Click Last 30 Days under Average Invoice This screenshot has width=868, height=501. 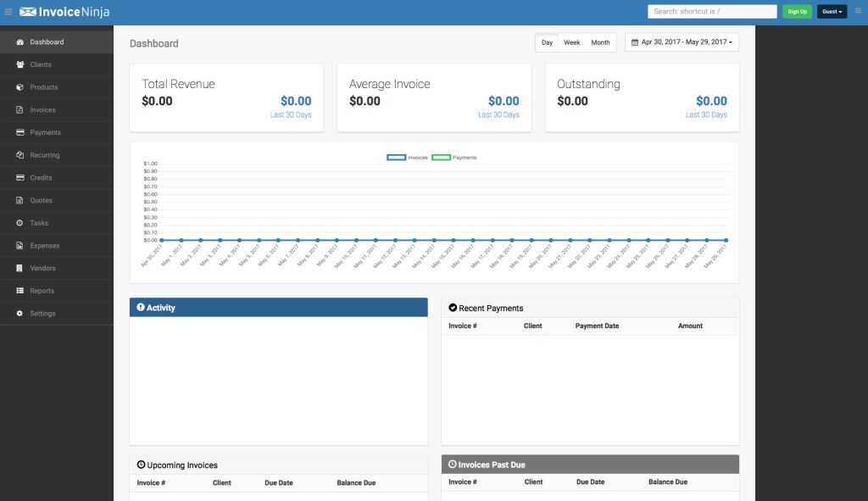pos(498,115)
